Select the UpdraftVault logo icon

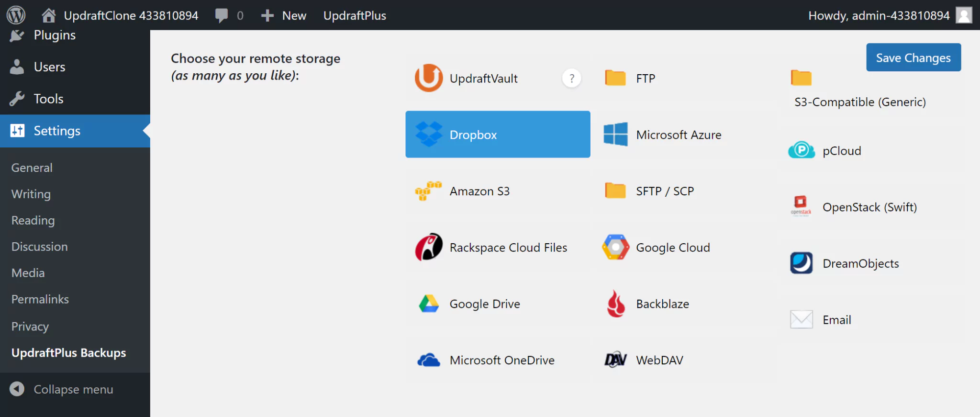coord(429,78)
